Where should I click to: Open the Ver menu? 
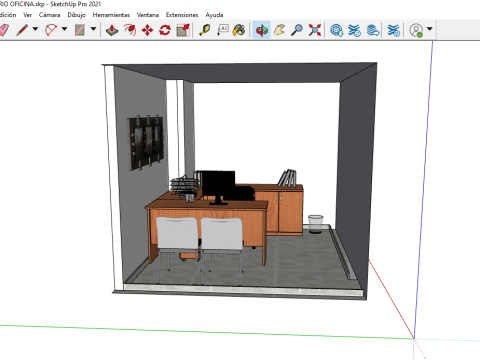click(27, 15)
